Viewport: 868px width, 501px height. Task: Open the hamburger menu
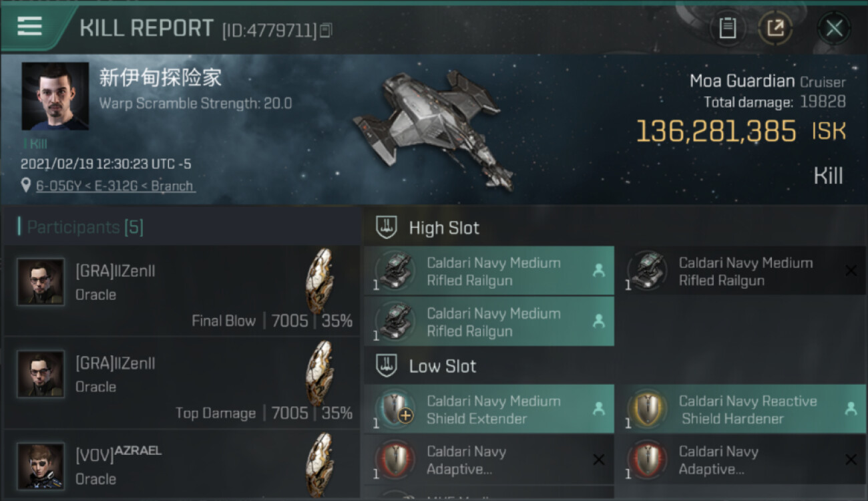tap(30, 26)
